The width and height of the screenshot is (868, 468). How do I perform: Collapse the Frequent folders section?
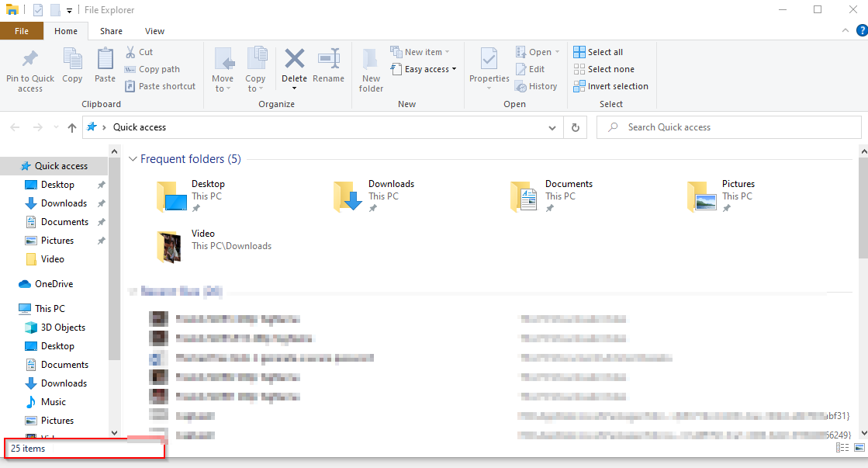click(x=133, y=159)
